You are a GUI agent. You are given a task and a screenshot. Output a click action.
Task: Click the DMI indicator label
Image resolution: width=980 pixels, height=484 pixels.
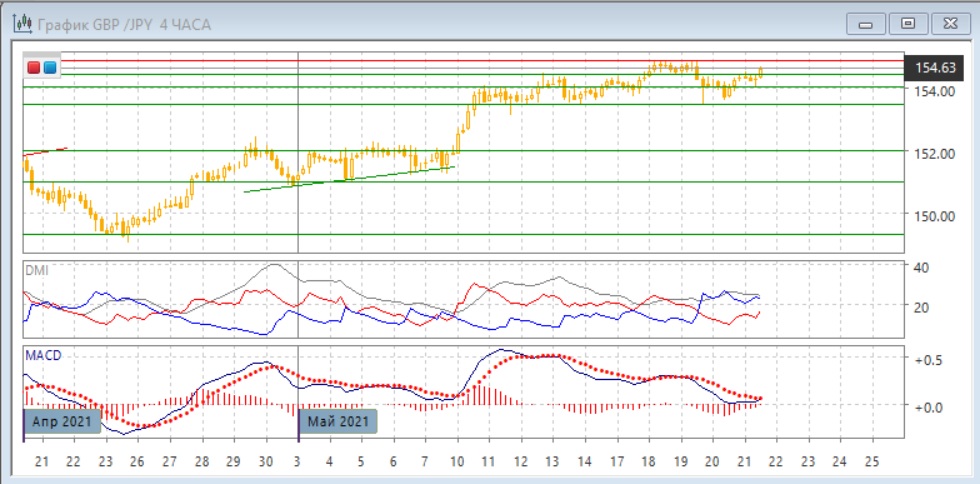click(36, 271)
